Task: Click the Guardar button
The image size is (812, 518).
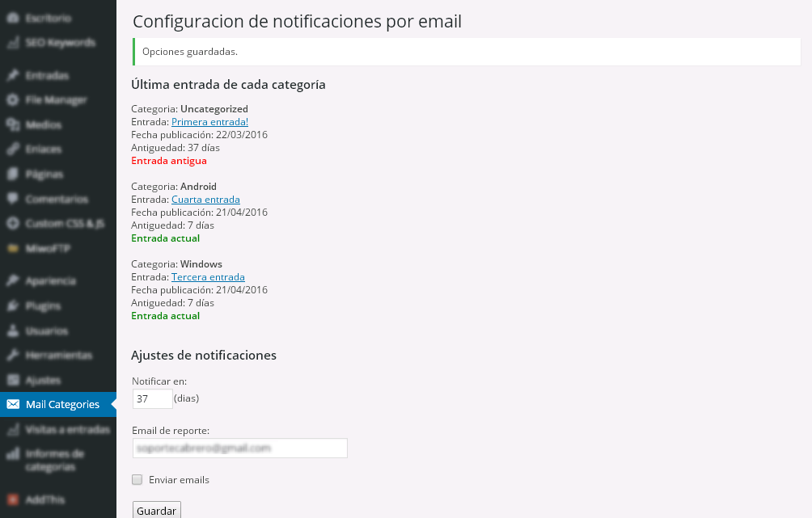Action: (157, 510)
